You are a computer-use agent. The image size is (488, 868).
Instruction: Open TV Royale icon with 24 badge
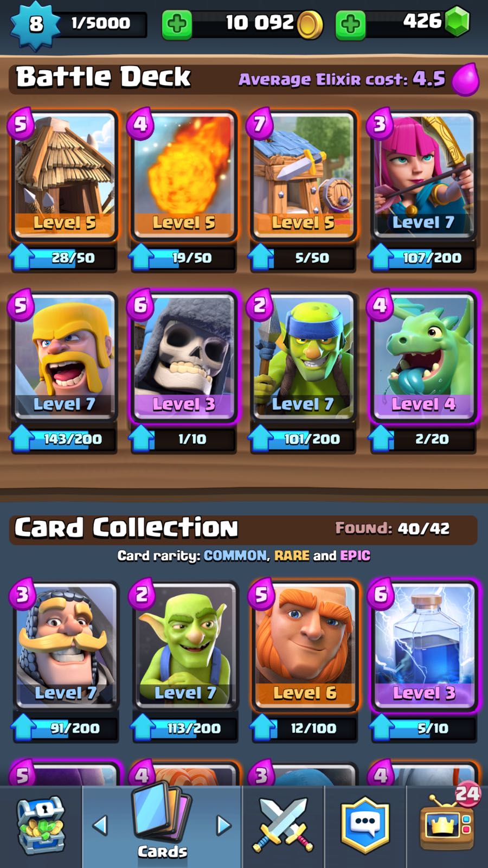448,821
